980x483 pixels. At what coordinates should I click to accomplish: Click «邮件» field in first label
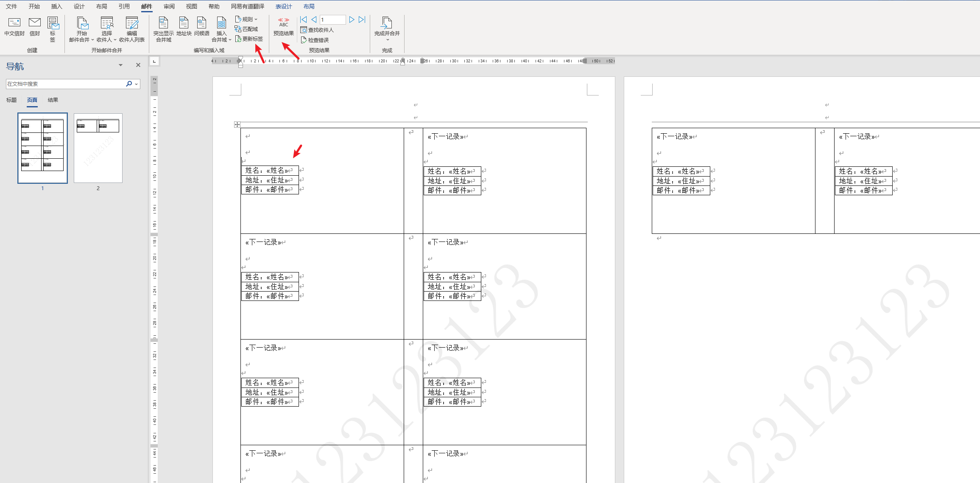(277, 189)
